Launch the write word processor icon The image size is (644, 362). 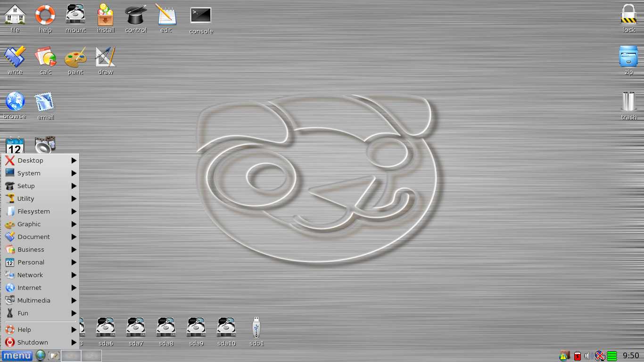click(15, 57)
